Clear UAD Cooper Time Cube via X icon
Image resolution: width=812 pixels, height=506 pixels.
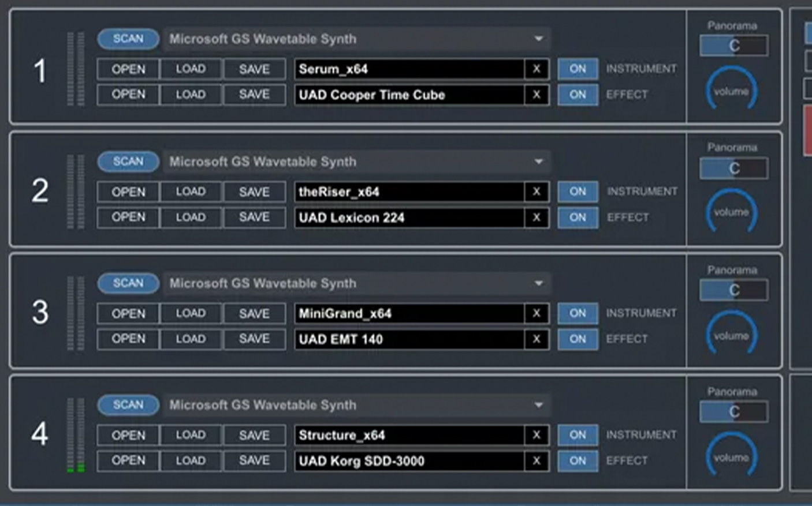(x=537, y=95)
